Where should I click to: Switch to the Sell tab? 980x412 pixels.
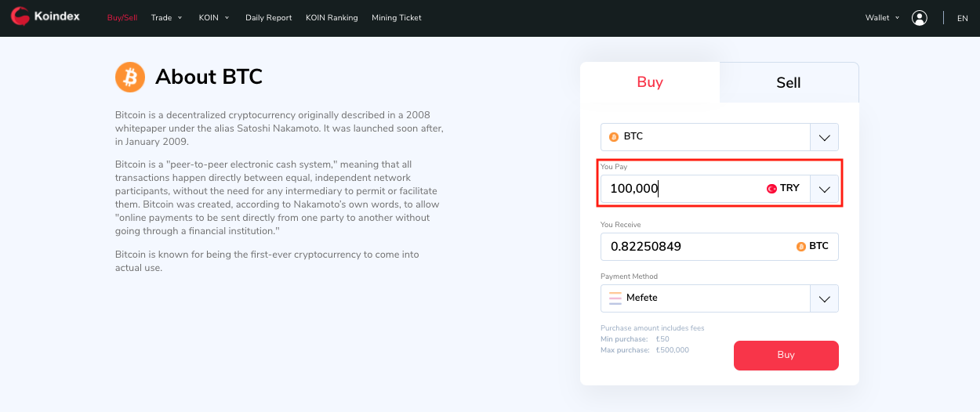(x=788, y=83)
